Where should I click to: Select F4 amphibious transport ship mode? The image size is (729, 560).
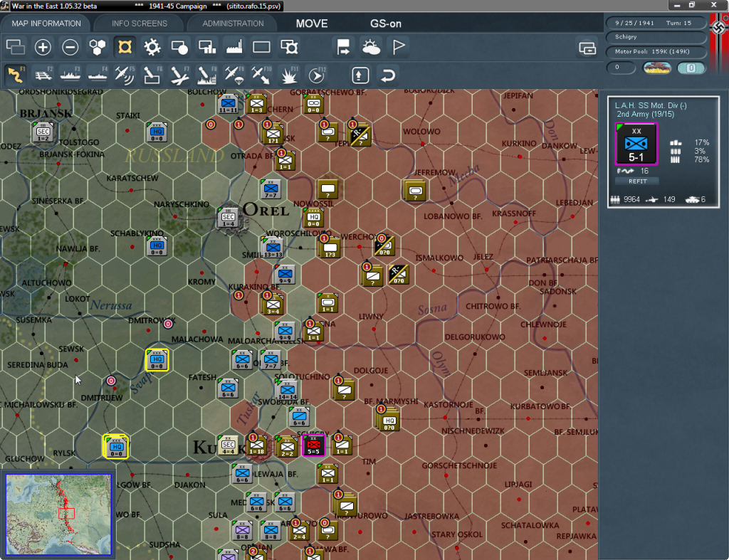tap(98, 75)
